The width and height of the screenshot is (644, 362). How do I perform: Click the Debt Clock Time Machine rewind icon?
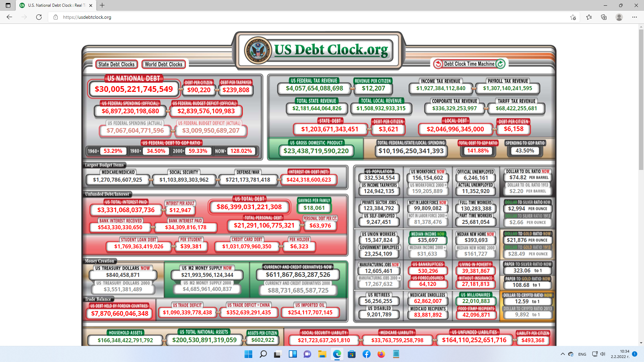click(438, 64)
